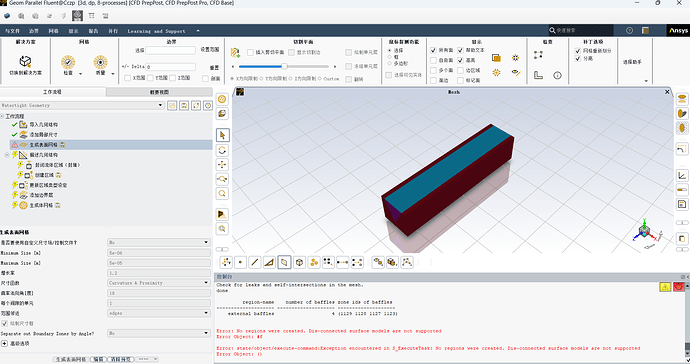Image resolution: width=690 pixels, height=364 pixels.
Task: Open the Watertight Geometry workflow dropdown
Action: pos(82,105)
